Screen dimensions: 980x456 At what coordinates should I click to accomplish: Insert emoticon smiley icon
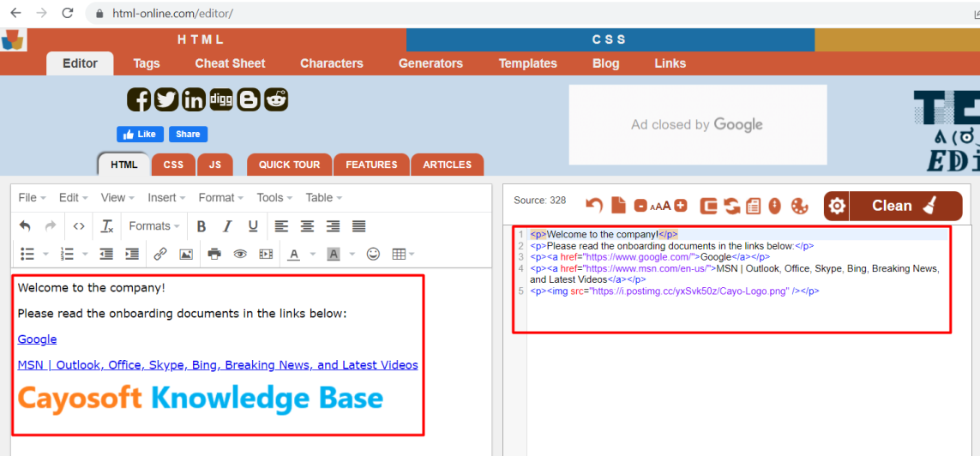tap(373, 254)
